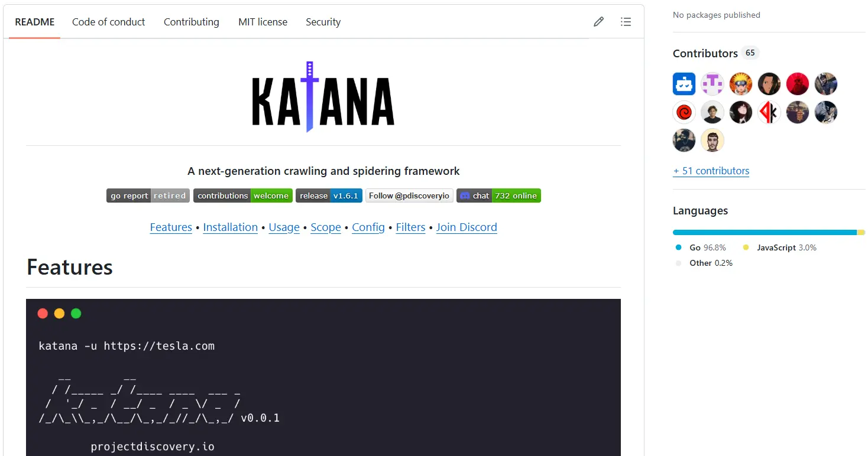Click the yellow JavaScript segment of language bar
This screenshot has width=868, height=456.
[x=861, y=232]
